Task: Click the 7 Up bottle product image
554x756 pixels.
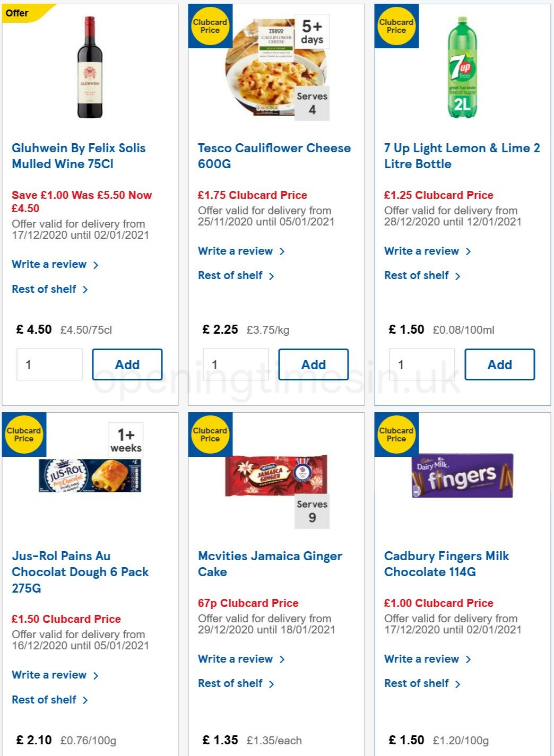Action: pyautogui.click(x=462, y=66)
